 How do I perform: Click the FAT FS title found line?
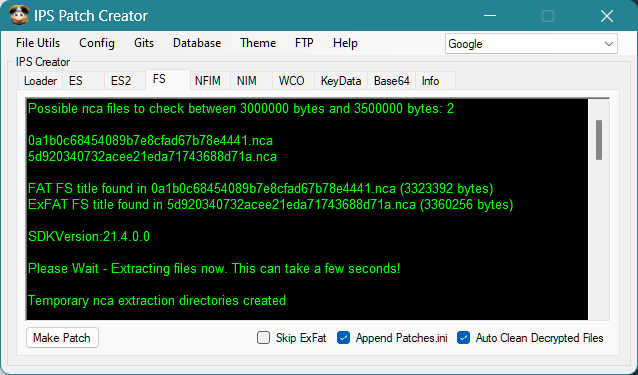click(x=260, y=189)
